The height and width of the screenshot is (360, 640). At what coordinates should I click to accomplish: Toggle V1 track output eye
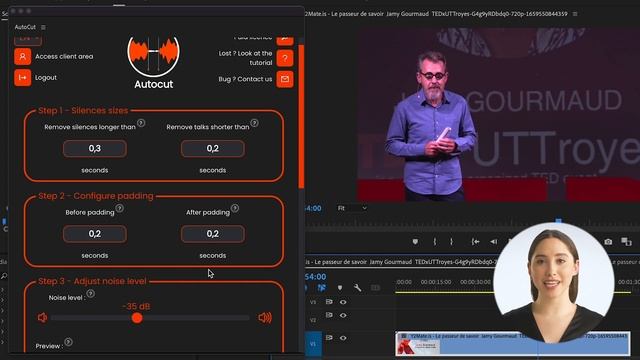343,338
